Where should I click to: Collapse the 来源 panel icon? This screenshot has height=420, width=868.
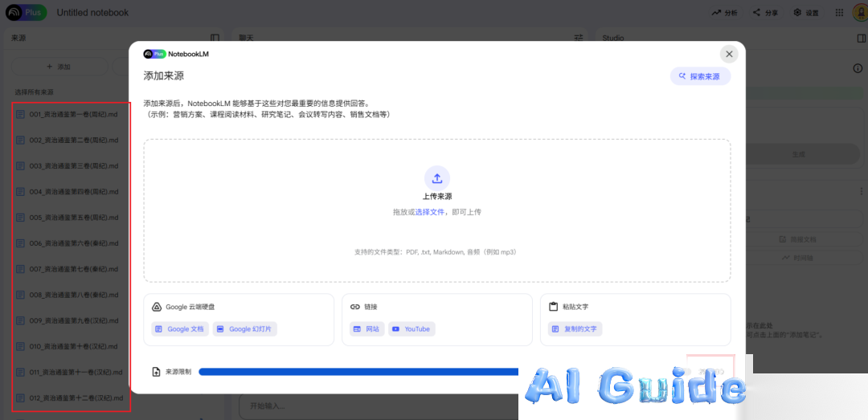point(215,39)
